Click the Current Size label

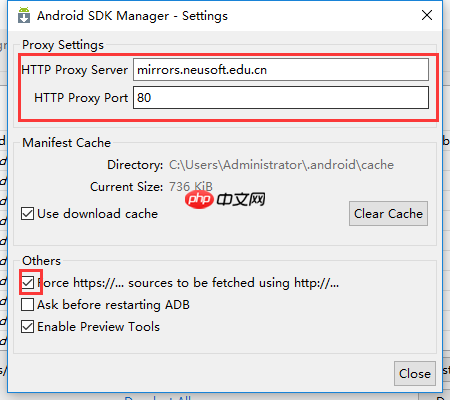point(126,187)
